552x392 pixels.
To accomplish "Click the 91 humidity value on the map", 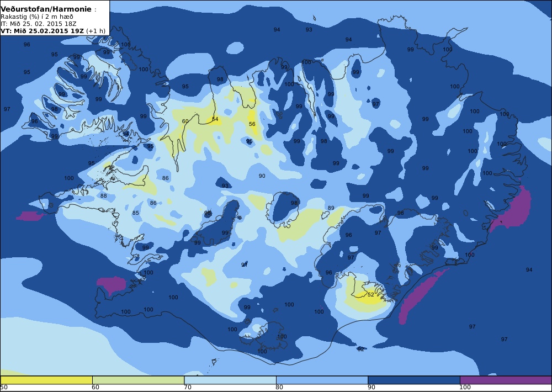I will click(x=245, y=264).
